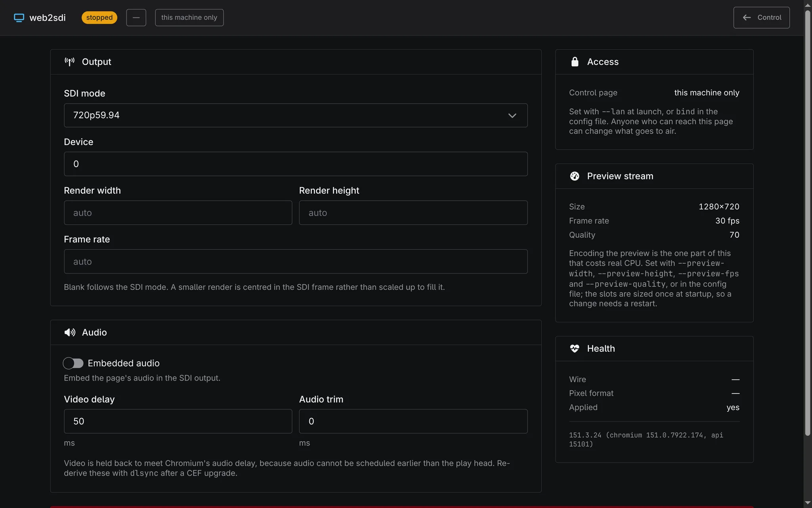Click the Embedded audio label
The image size is (812, 508).
coord(124,363)
